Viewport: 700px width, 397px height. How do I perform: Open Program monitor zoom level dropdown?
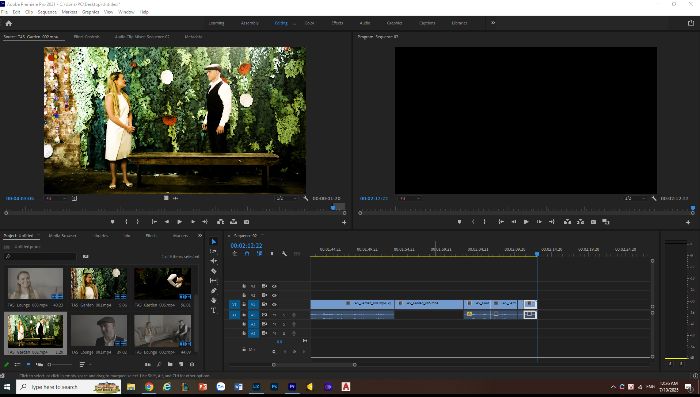409,198
